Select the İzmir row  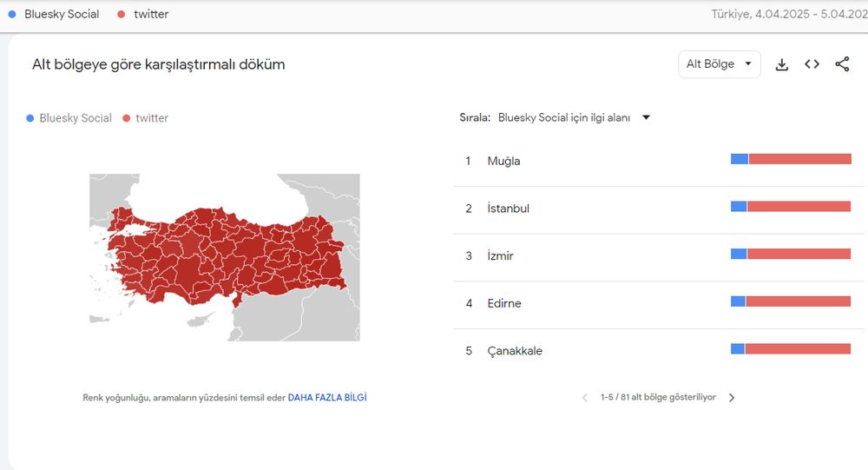coord(658,255)
